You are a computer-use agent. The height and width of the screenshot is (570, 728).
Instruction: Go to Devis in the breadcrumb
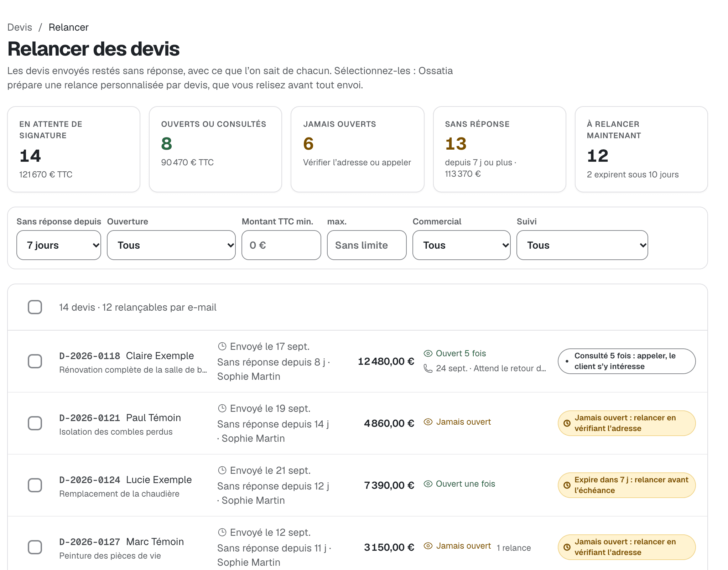[x=20, y=27]
